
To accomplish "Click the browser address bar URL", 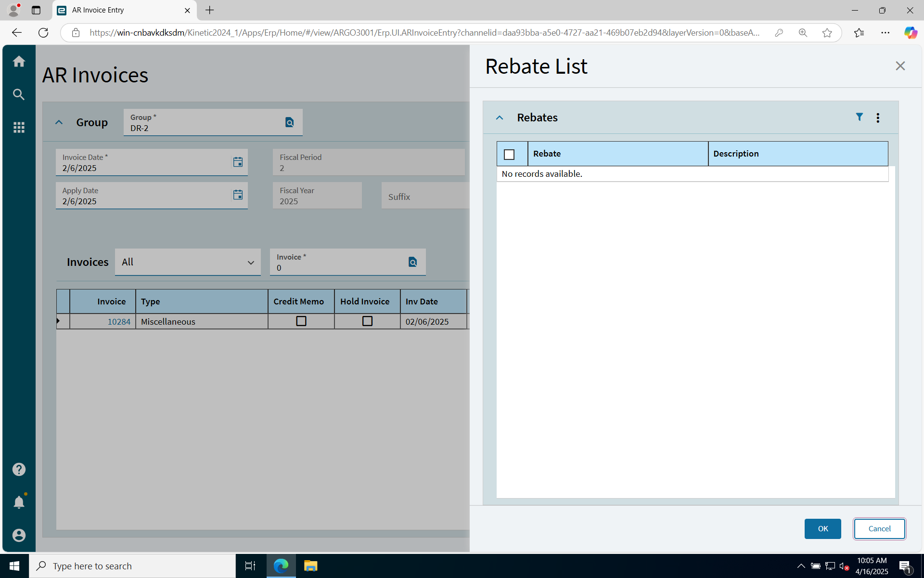I will pyautogui.click(x=424, y=33).
